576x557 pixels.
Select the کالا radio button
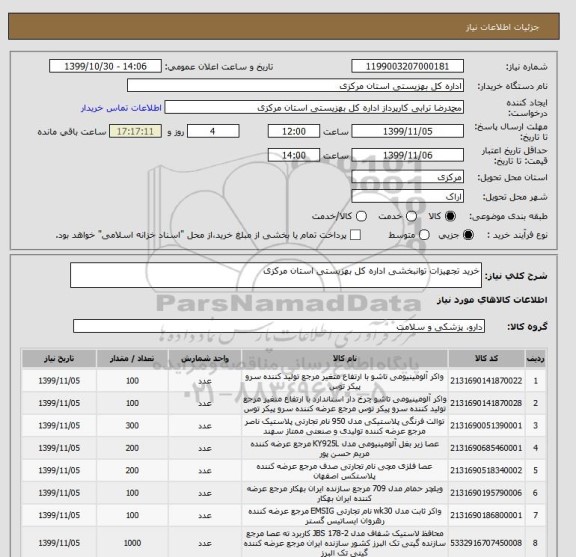(450, 216)
